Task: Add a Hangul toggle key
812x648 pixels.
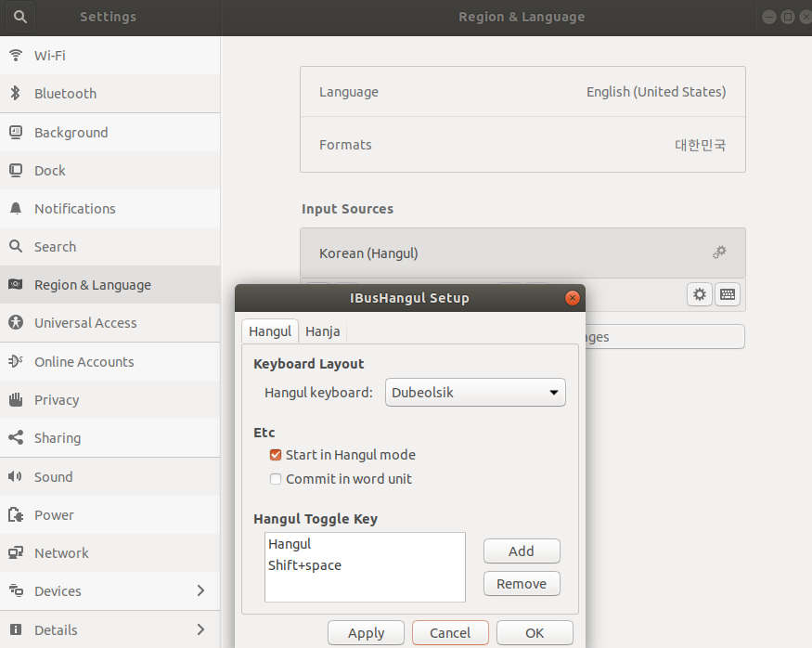Action: click(522, 551)
